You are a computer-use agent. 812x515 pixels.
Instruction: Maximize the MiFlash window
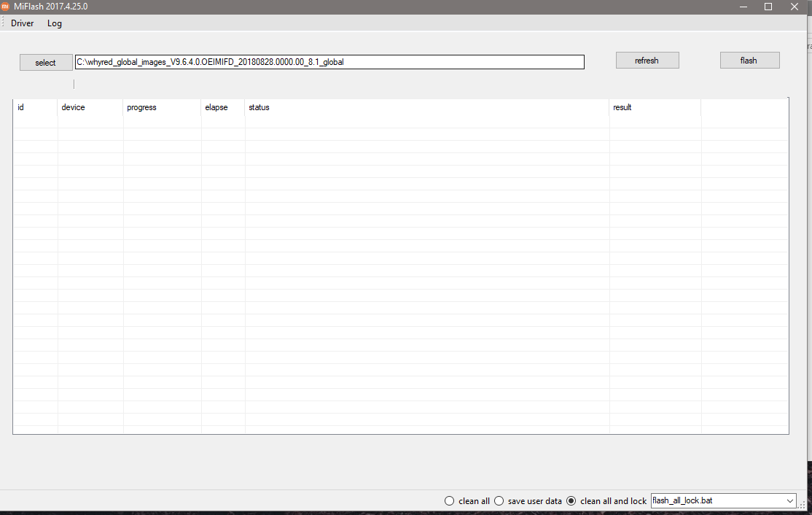point(768,7)
